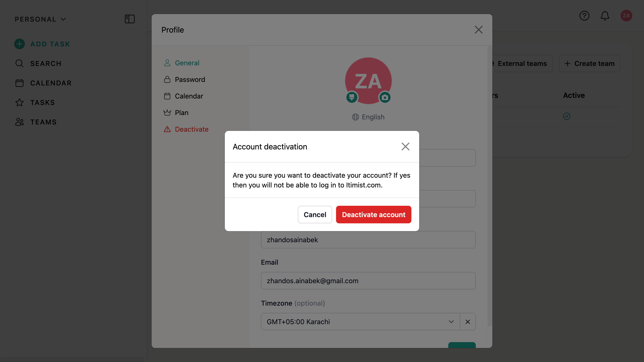This screenshot has height=362, width=644.
Task: Select Calendar in the Profile menu
Action: [189, 96]
